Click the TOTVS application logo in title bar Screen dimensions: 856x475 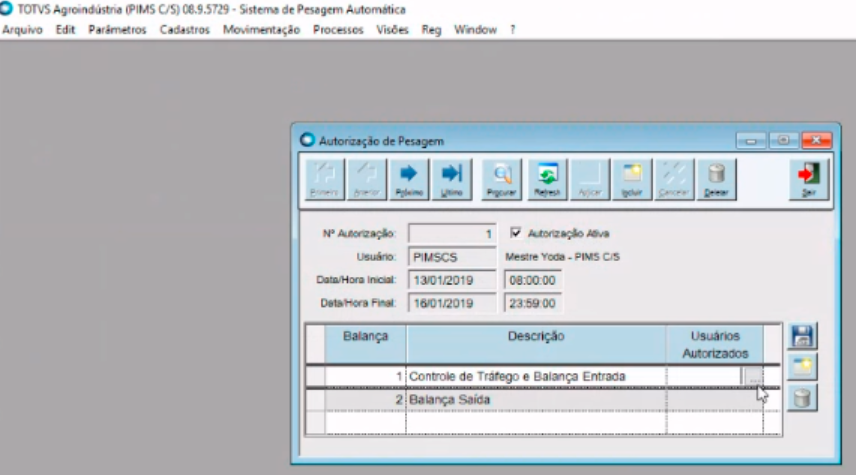click(x=7, y=9)
